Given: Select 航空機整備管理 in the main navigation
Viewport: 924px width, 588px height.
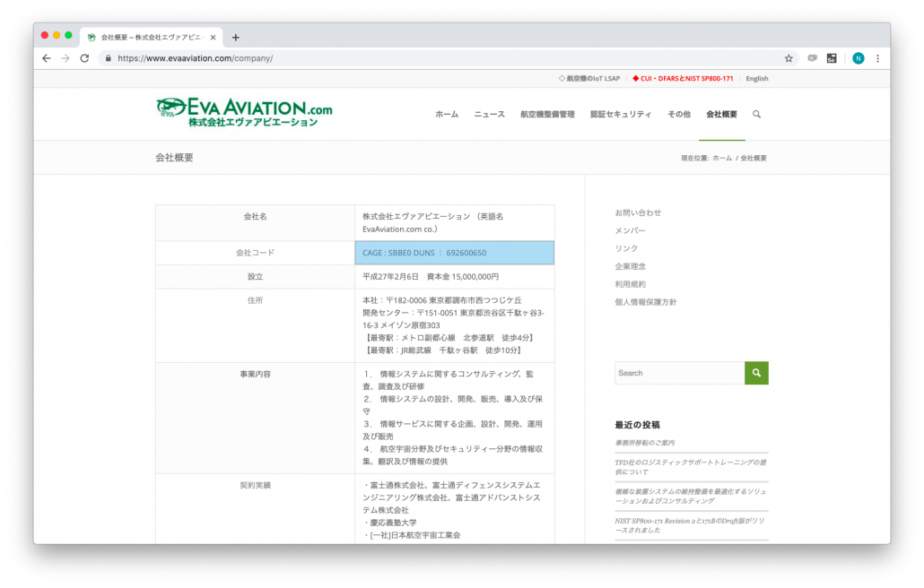Looking at the screenshot, I should tap(546, 115).
